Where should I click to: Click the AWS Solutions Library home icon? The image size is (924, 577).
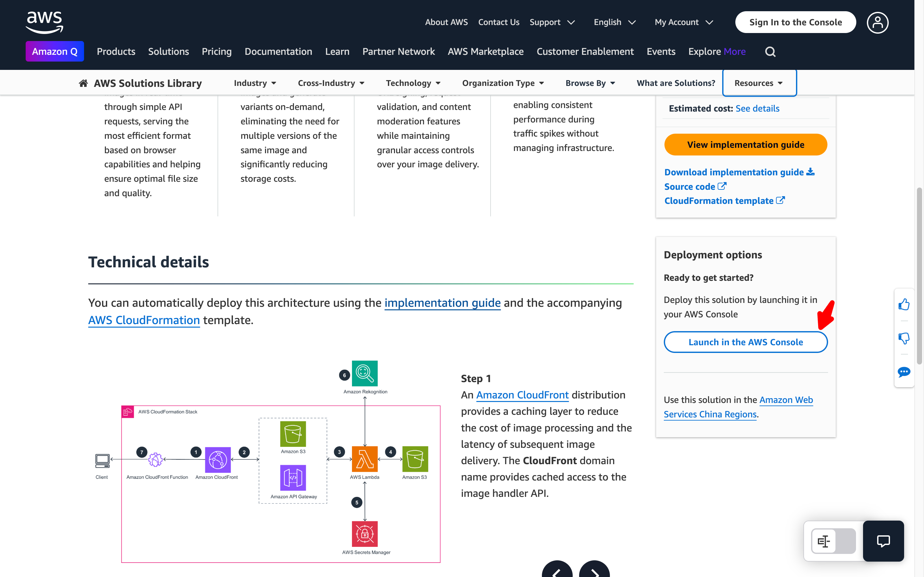(83, 83)
